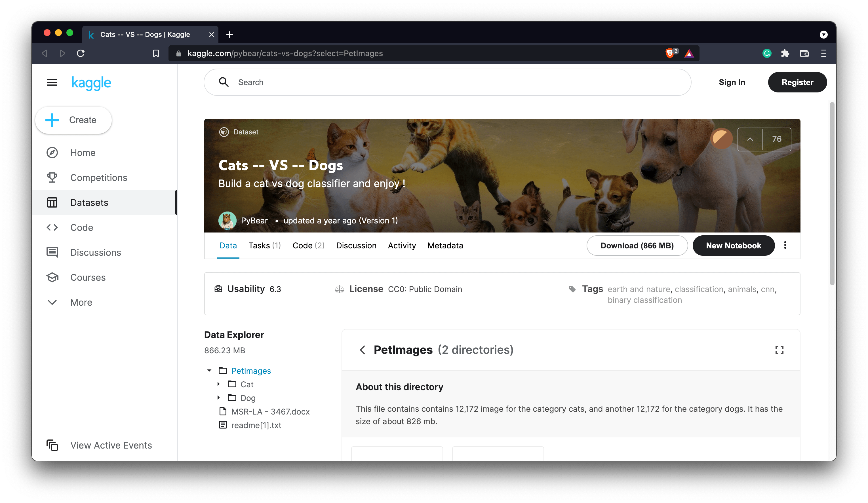Image resolution: width=868 pixels, height=503 pixels.
Task: Click the Brave Shields lion icon
Action: (670, 53)
